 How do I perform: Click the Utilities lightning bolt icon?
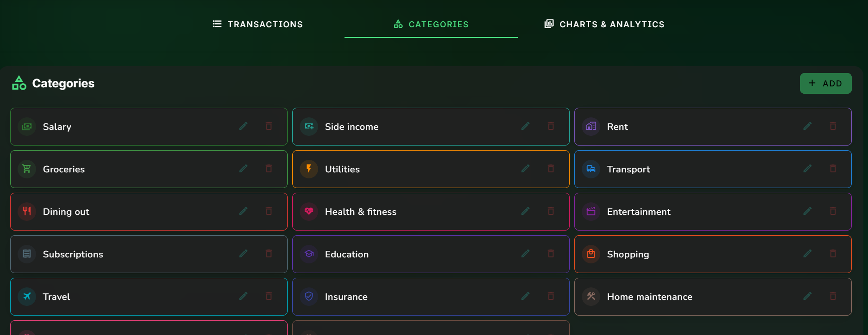click(x=309, y=169)
